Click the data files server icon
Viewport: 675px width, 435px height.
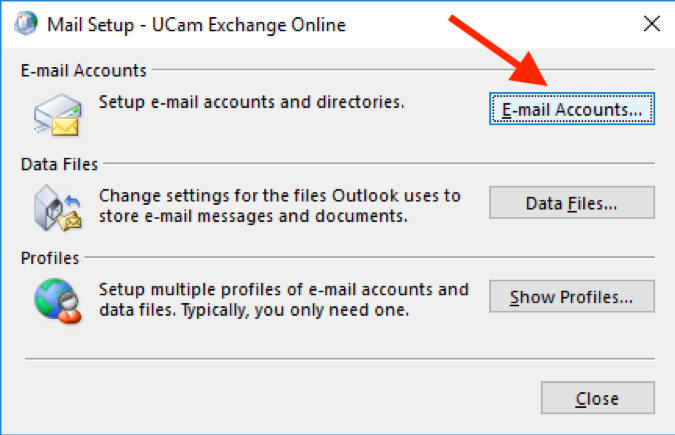tap(58, 208)
